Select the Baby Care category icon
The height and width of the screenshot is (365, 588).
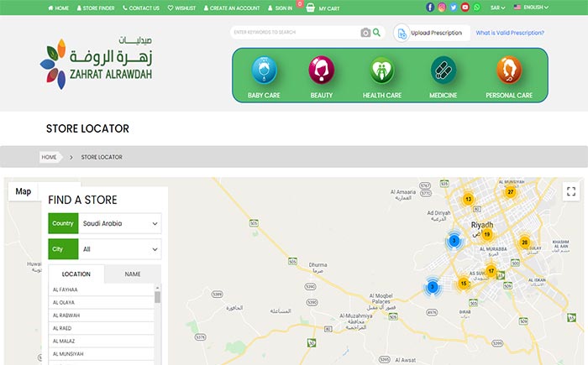click(x=264, y=70)
